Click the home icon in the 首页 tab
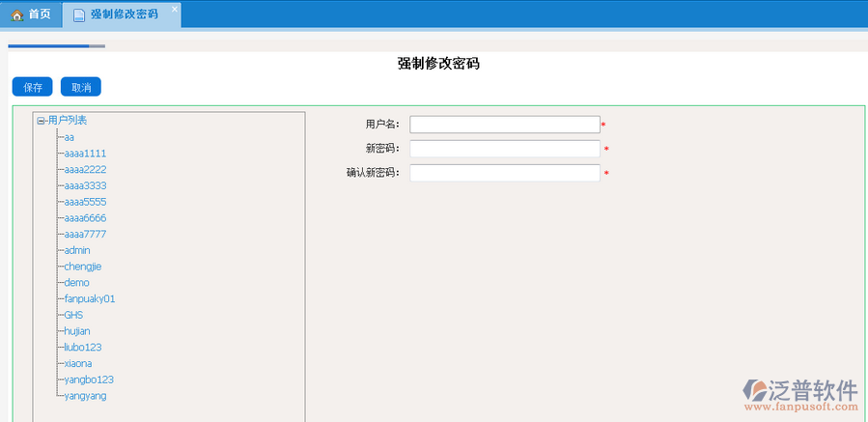Screen dimensions: 868x422 point(16,14)
